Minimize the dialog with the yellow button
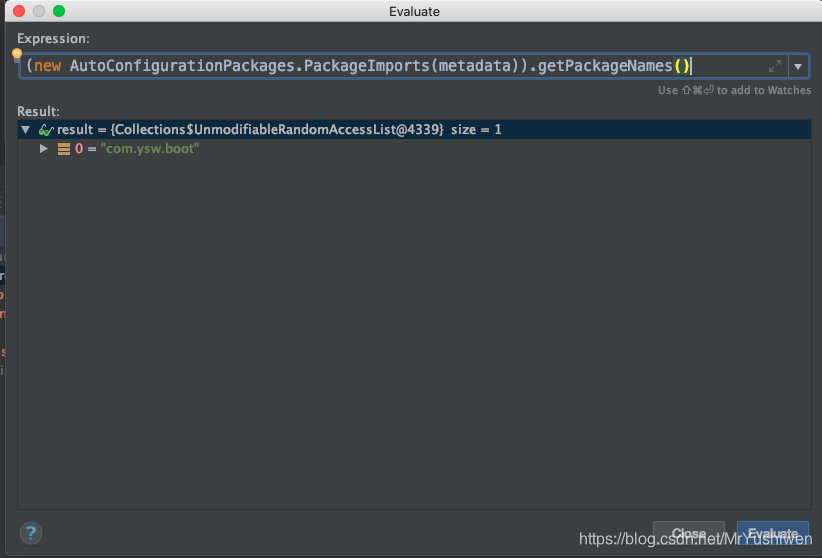 tap(39, 11)
